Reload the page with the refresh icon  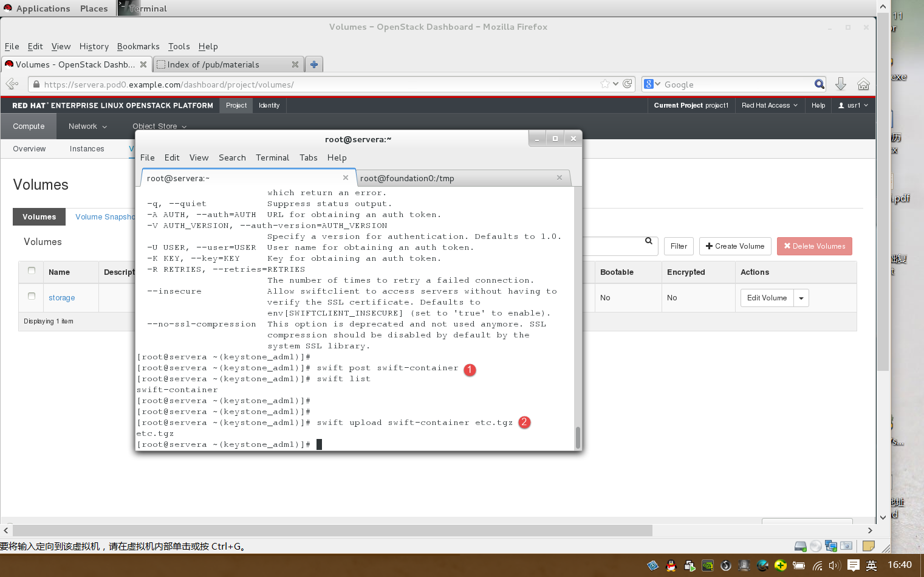628,84
